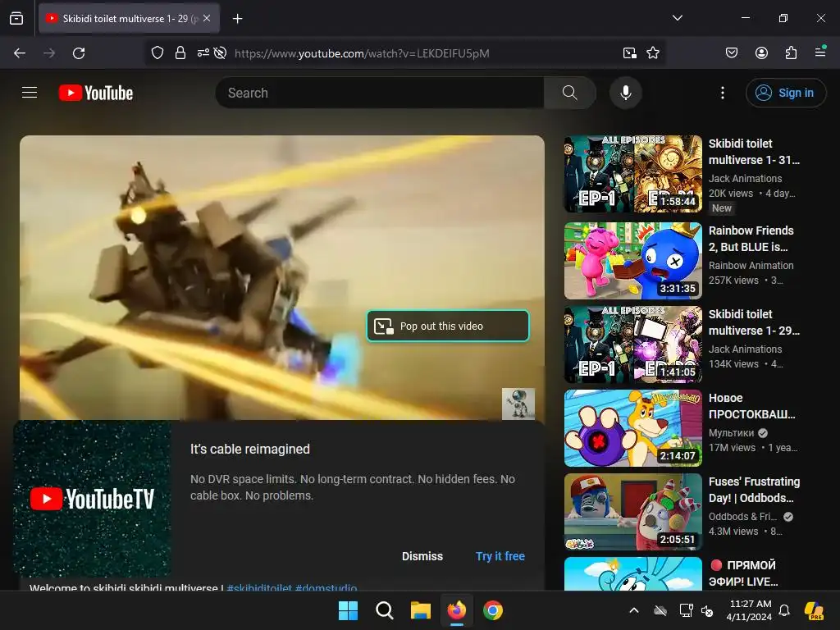Viewport: 840px width, 630px height.
Task: Click Try it free
Action: (500, 556)
